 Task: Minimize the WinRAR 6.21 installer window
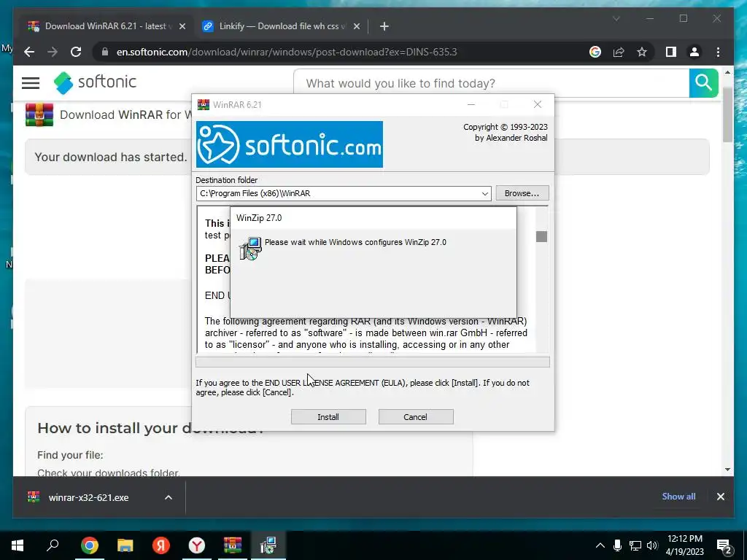coord(471,104)
